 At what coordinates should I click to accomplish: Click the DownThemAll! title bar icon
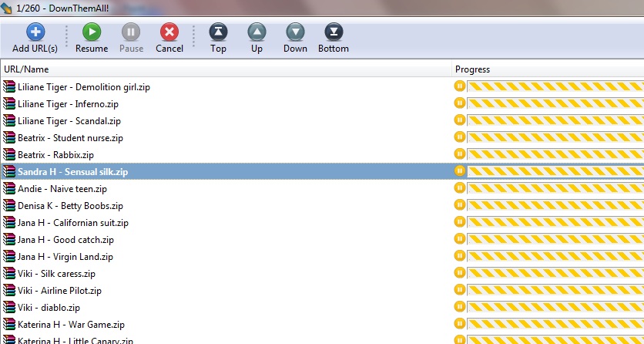click(8, 8)
